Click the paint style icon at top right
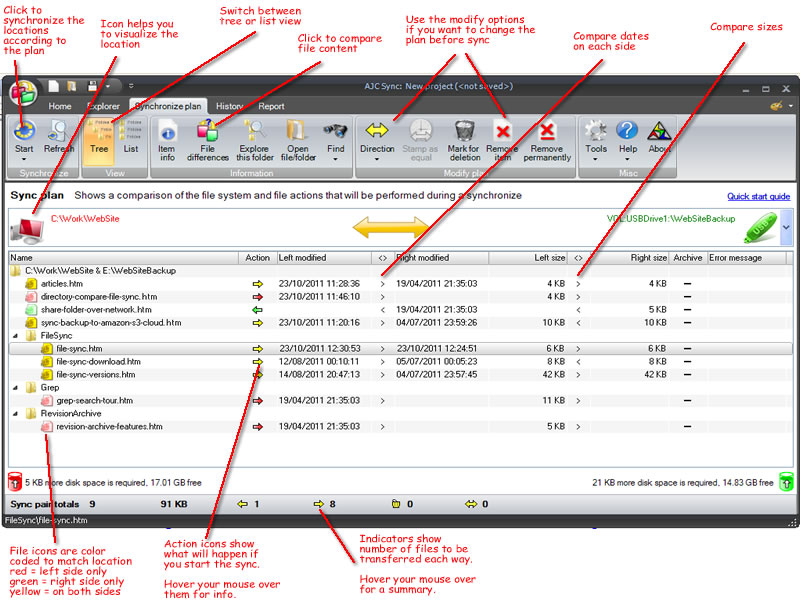The width and height of the screenshot is (800, 600). tap(776, 106)
